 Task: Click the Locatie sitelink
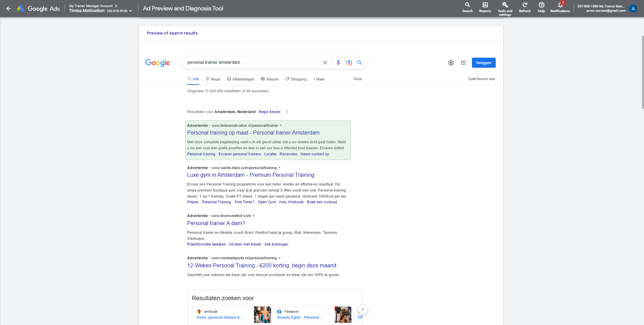point(270,154)
